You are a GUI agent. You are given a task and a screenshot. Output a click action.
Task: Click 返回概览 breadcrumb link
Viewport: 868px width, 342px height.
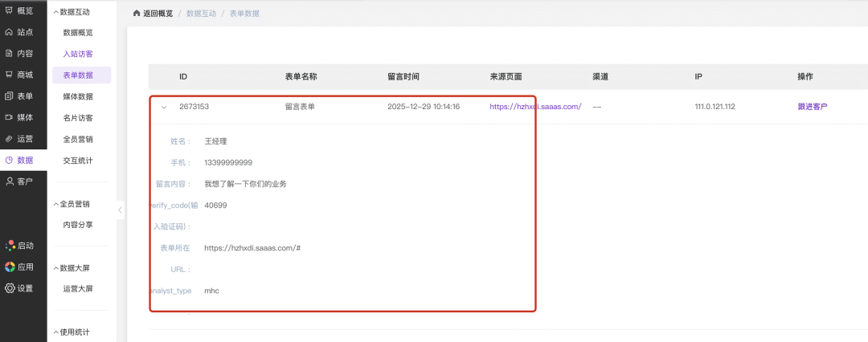[x=153, y=14]
